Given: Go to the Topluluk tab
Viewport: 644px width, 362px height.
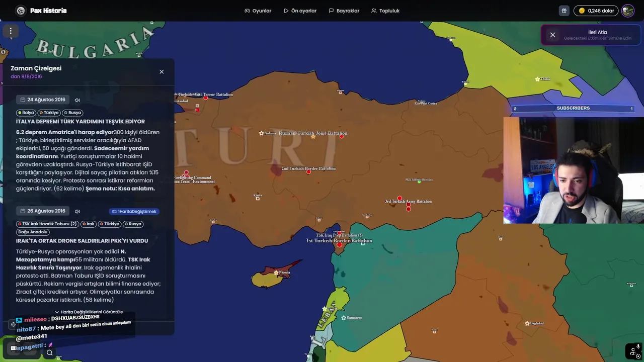Looking at the screenshot, I should click(x=385, y=11).
